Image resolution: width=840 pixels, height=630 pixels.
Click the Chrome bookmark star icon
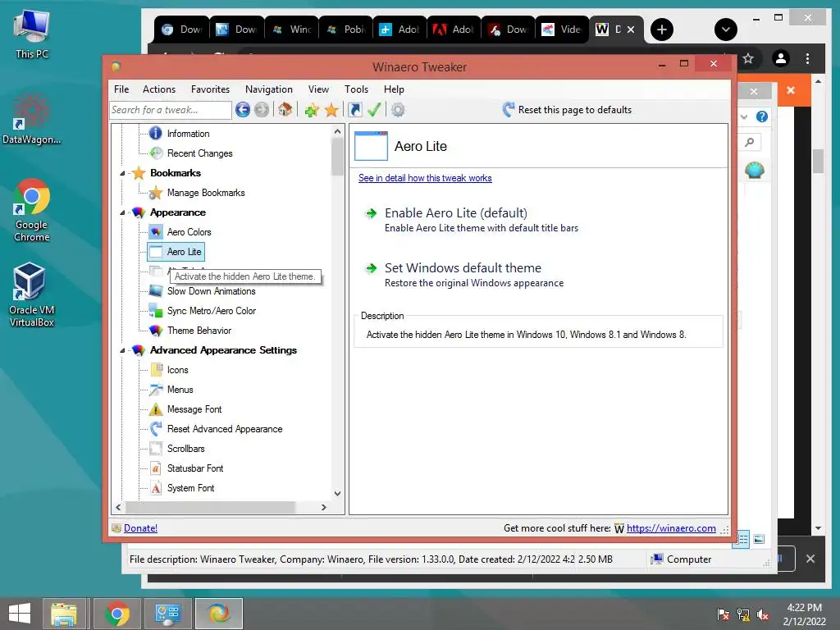pos(748,58)
